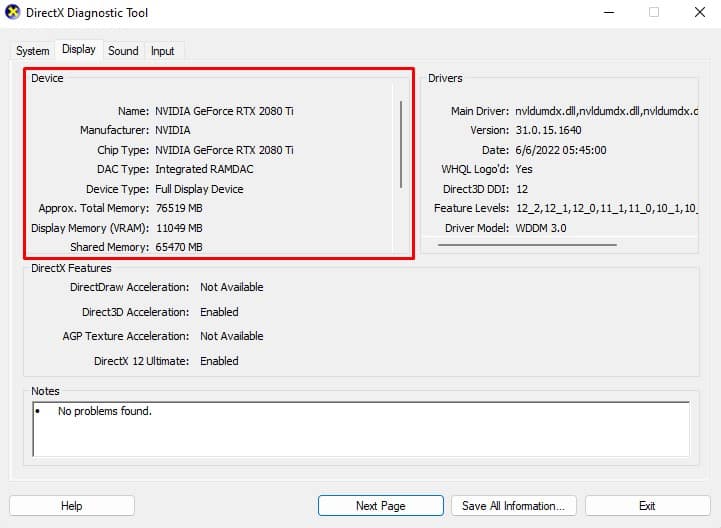
Task: Click AGP Texture Acceleration Not Available value
Action: pos(232,336)
